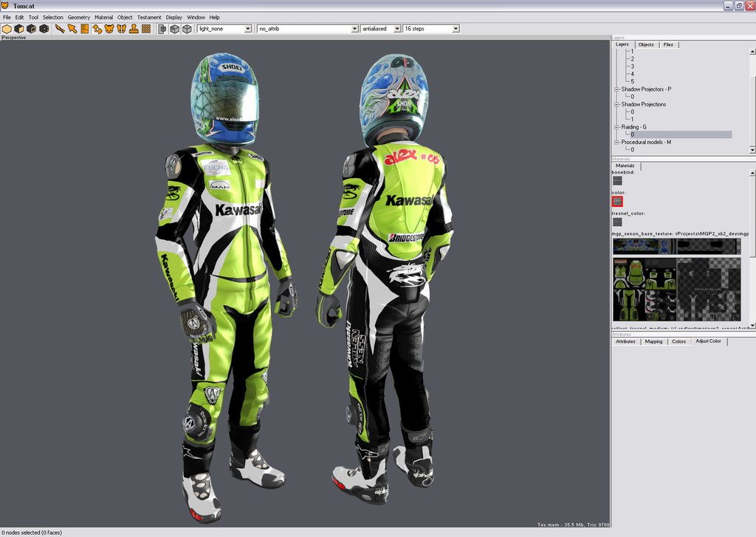Click Materials panel scrollbar down arrow
The image size is (756, 537).
752,326
